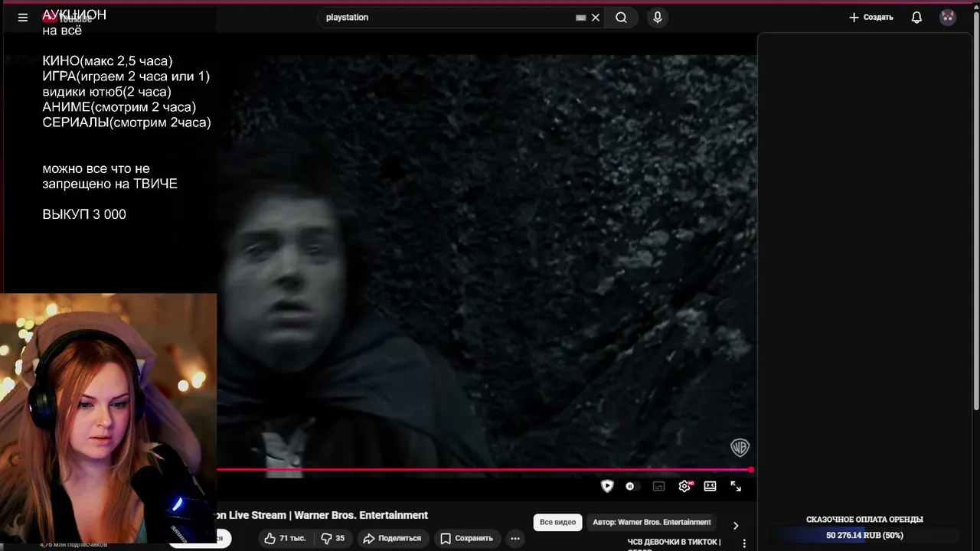Dislike the video (35)
Image resolution: width=980 pixels, height=551 pixels.
point(333,538)
